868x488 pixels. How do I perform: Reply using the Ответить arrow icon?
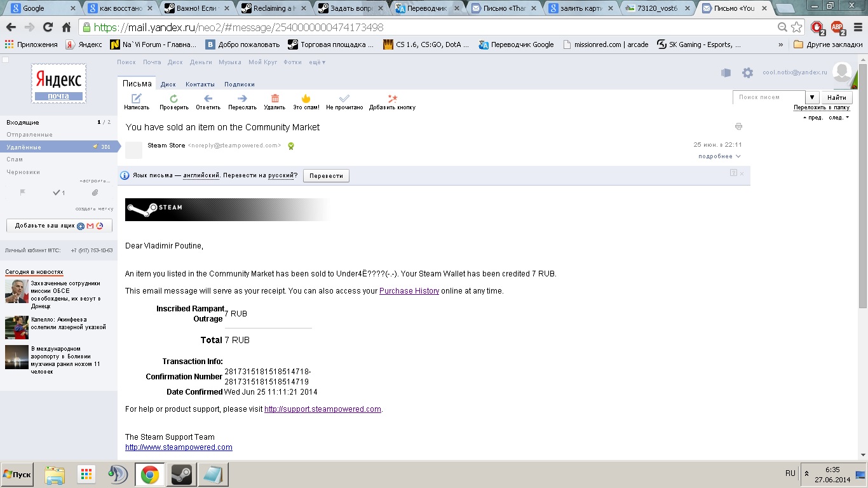[208, 98]
